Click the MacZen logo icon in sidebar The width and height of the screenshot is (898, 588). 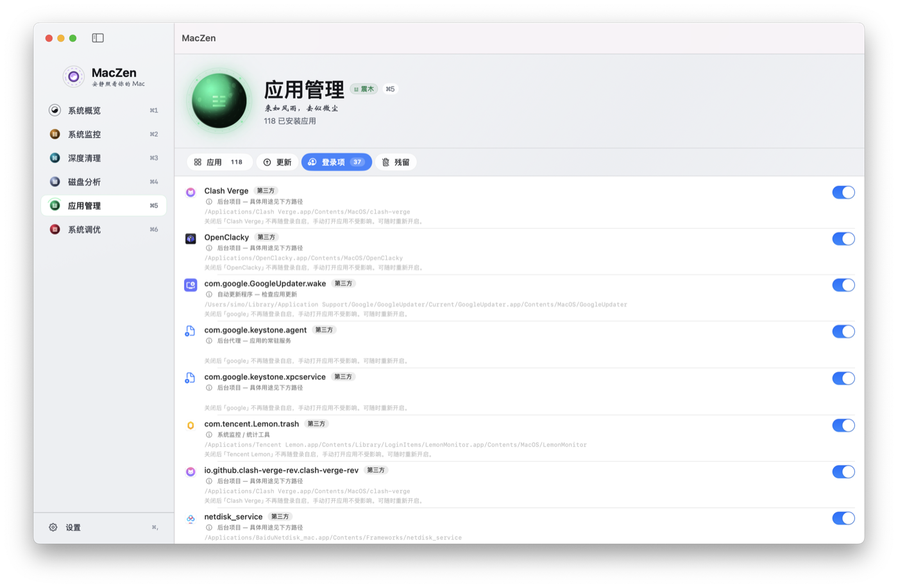[x=73, y=77]
